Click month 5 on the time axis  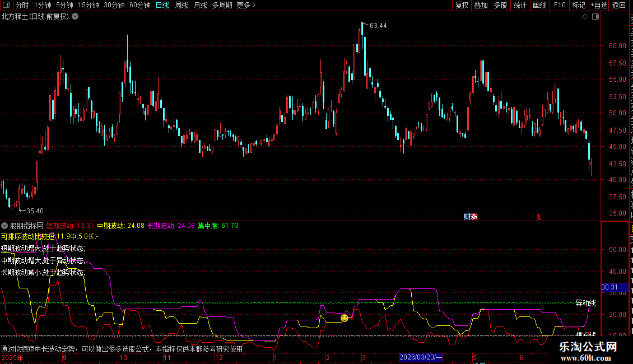pos(475,357)
